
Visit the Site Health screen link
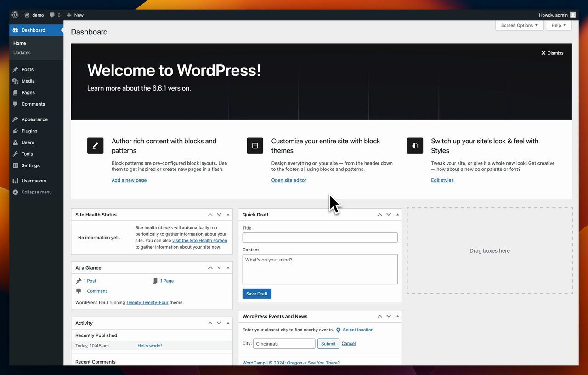pos(199,240)
